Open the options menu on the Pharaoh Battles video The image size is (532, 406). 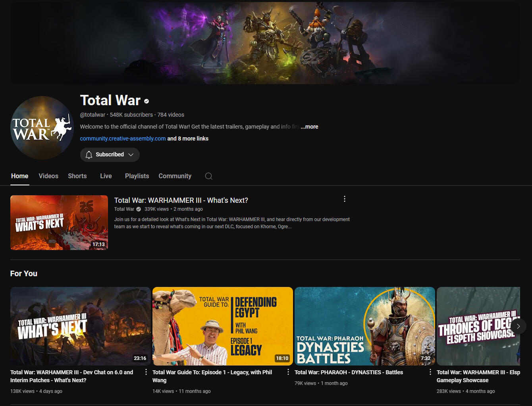click(x=430, y=372)
